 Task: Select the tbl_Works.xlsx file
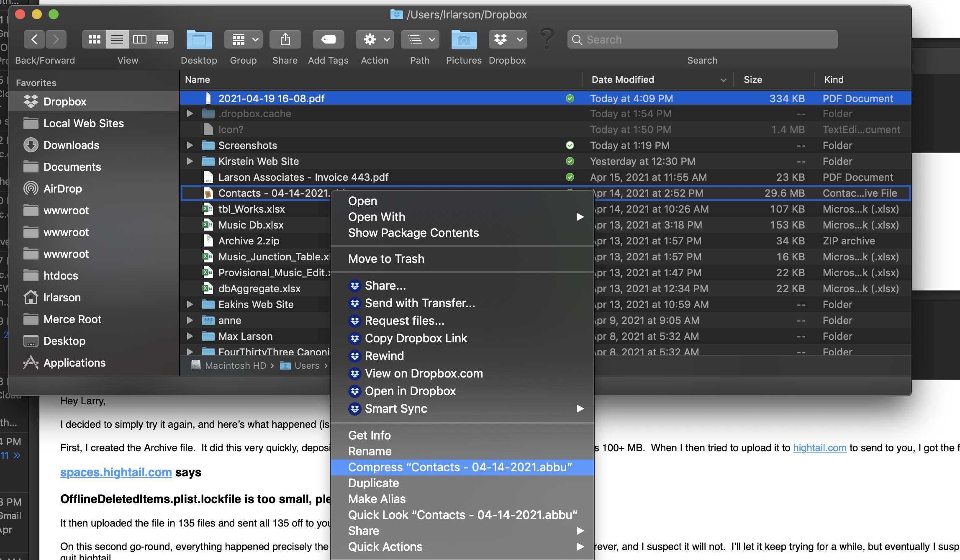(255, 209)
